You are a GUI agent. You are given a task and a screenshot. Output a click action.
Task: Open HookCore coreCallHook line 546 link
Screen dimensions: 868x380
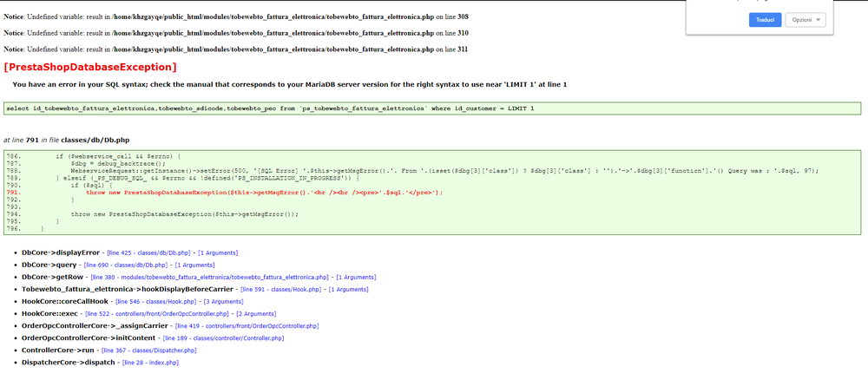point(156,301)
